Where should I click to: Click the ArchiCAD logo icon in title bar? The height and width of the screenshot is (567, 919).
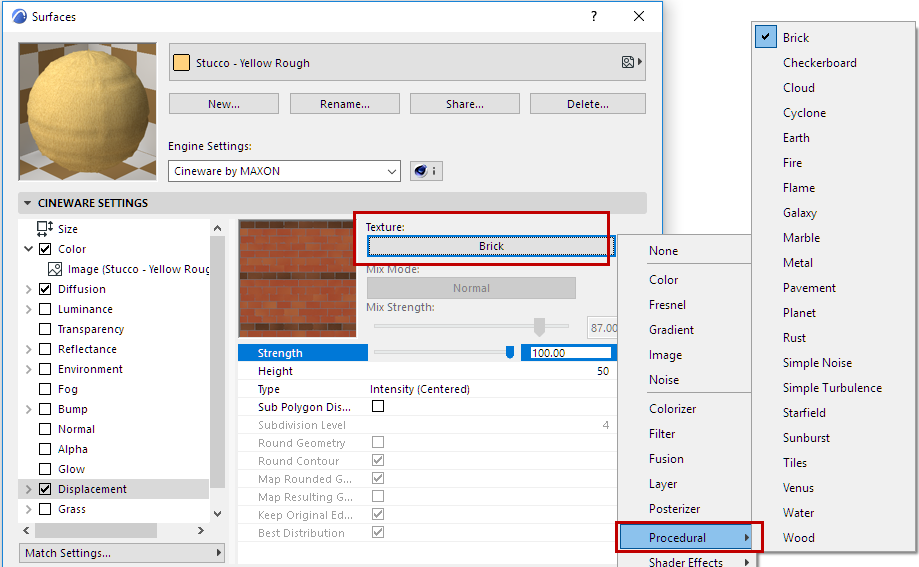19,16
